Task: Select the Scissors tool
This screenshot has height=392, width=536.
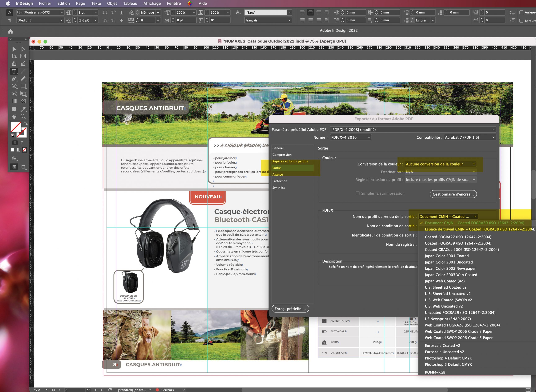Action: click(14, 94)
